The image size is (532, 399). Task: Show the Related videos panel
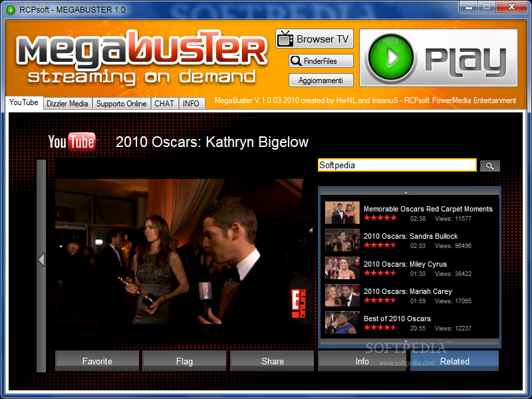(x=455, y=361)
